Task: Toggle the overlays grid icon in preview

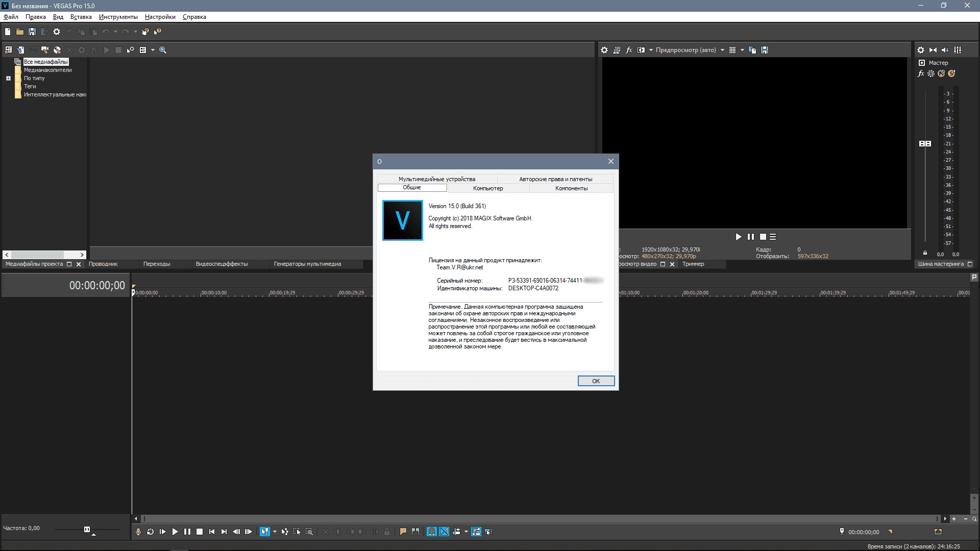Action: click(x=732, y=50)
